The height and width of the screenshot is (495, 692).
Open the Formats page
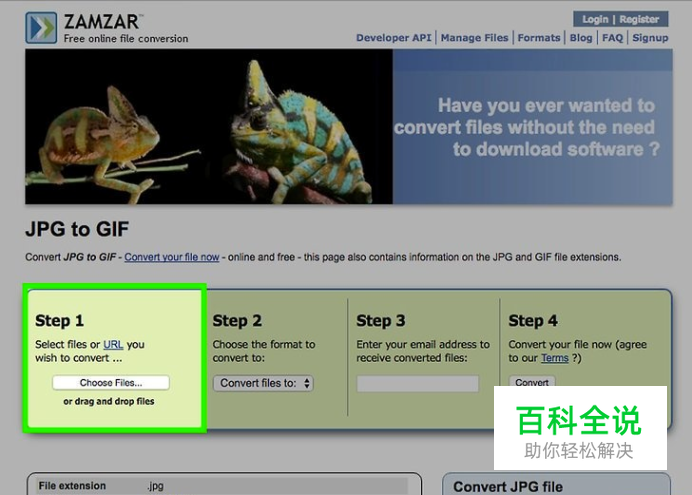point(539,38)
